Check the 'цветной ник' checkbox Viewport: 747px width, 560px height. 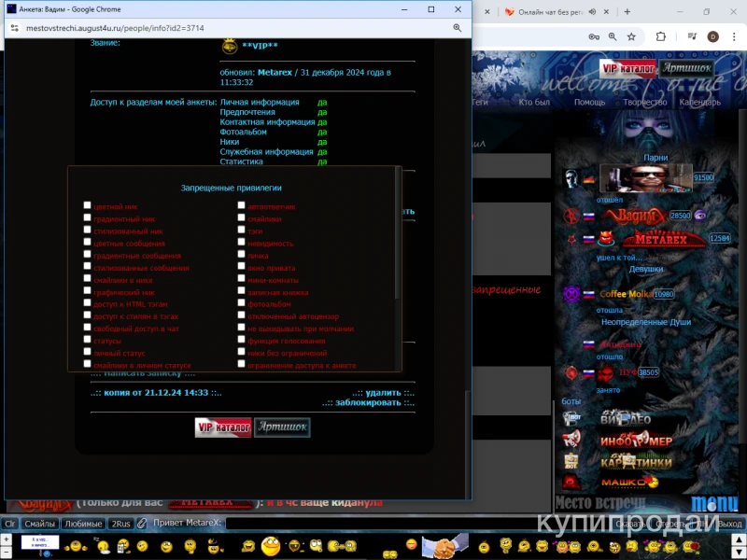pos(87,205)
